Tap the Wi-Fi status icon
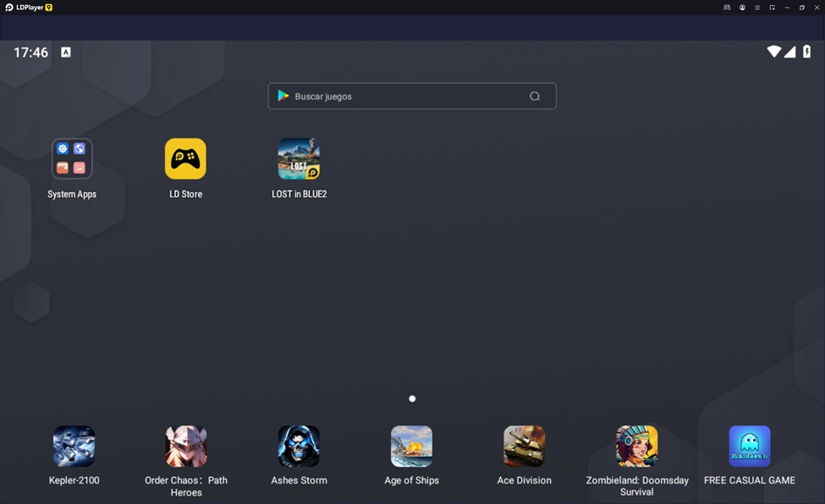 click(x=774, y=52)
